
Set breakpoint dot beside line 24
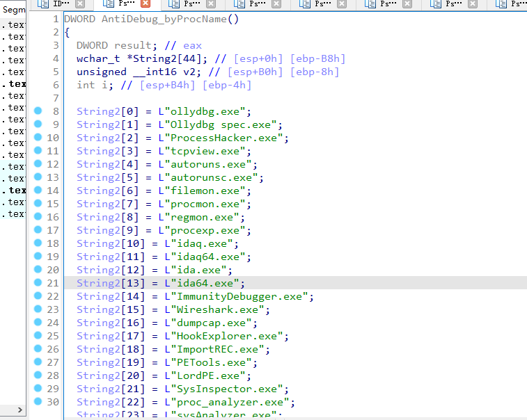[x=38, y=322]
